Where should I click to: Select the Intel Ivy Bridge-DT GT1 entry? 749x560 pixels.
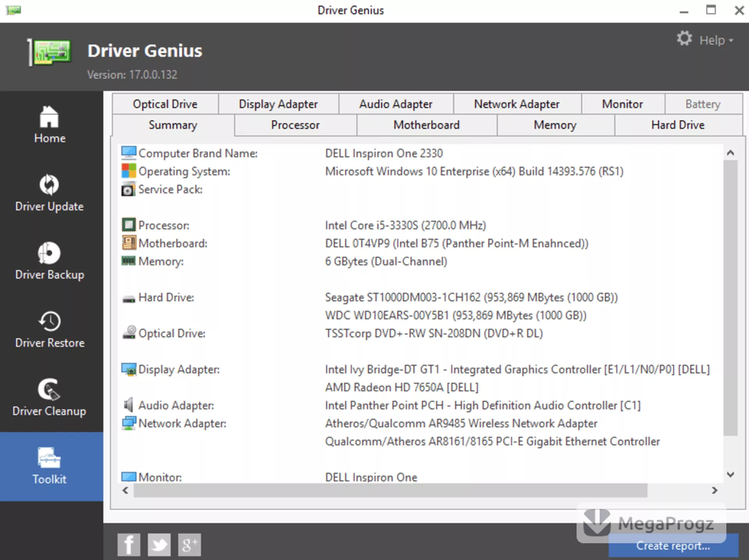point(517,369)
